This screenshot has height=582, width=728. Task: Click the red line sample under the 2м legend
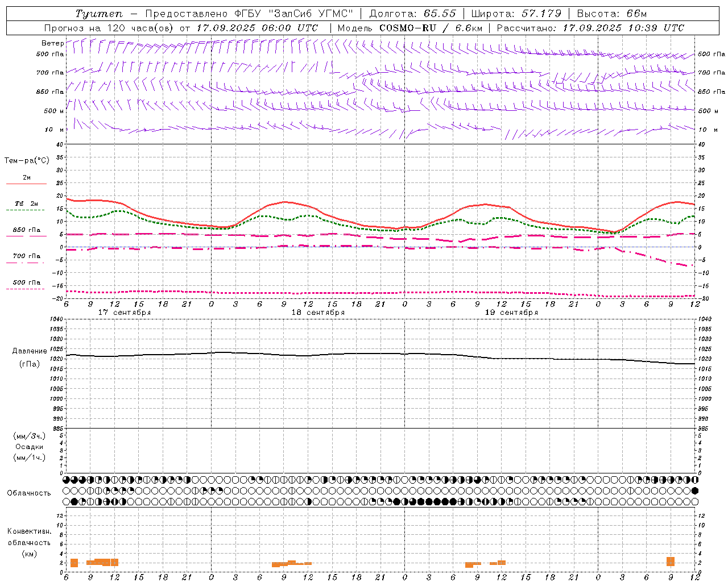tap(26, 184)
